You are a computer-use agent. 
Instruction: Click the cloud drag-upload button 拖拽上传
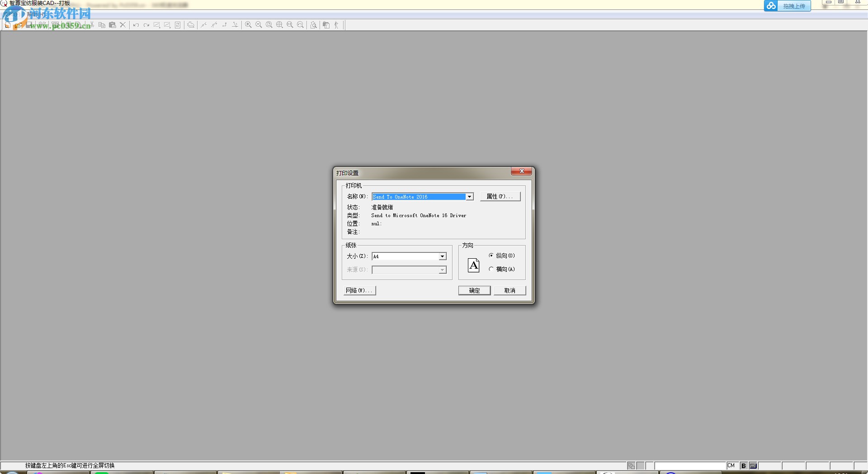(787, 6)
